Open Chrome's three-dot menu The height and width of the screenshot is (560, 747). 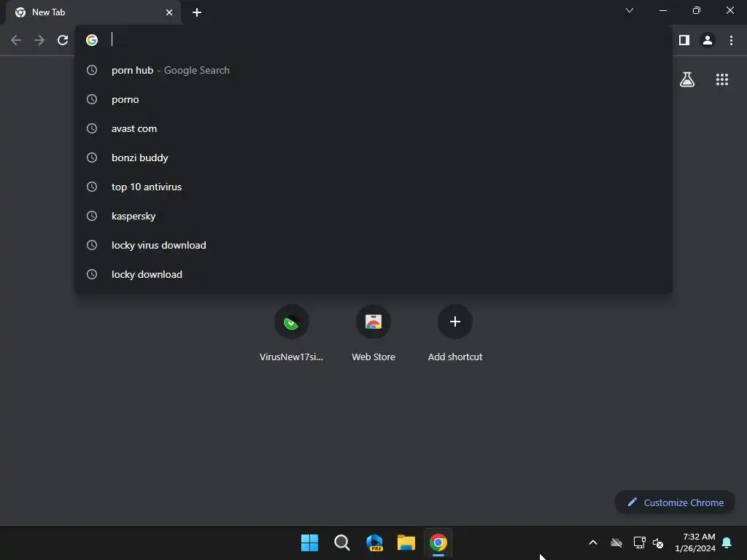tap(731, 40)
